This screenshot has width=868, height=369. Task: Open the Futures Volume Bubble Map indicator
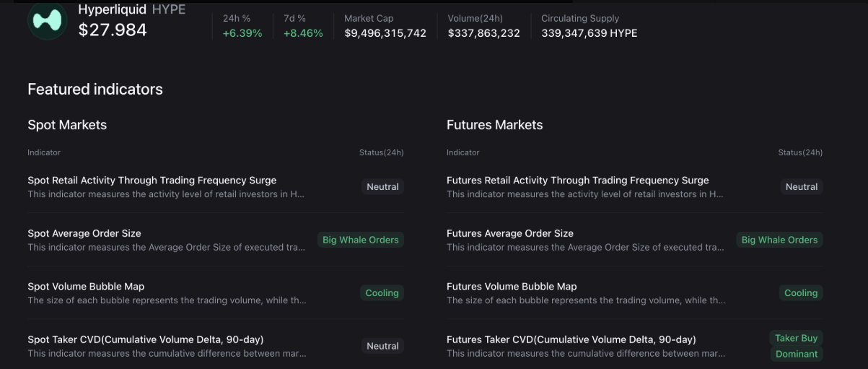tap(512, 287)
